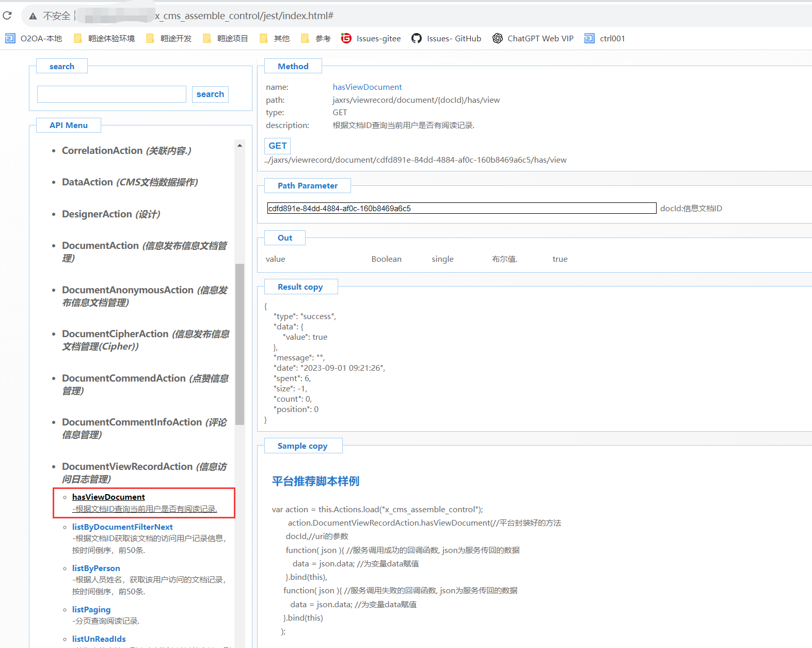
Task: Focus the docId path parameter field
Action: [461, 209]
